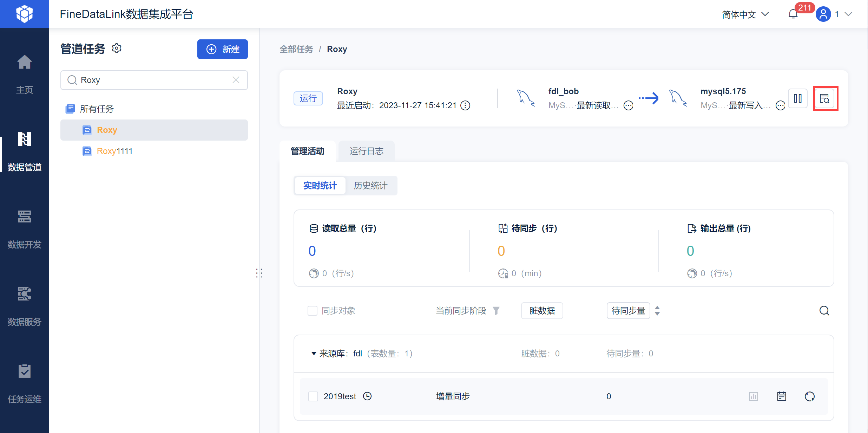Screen dimensions: 868x433
Task: Click search icon above sync table
Action: tap(824, 311)
